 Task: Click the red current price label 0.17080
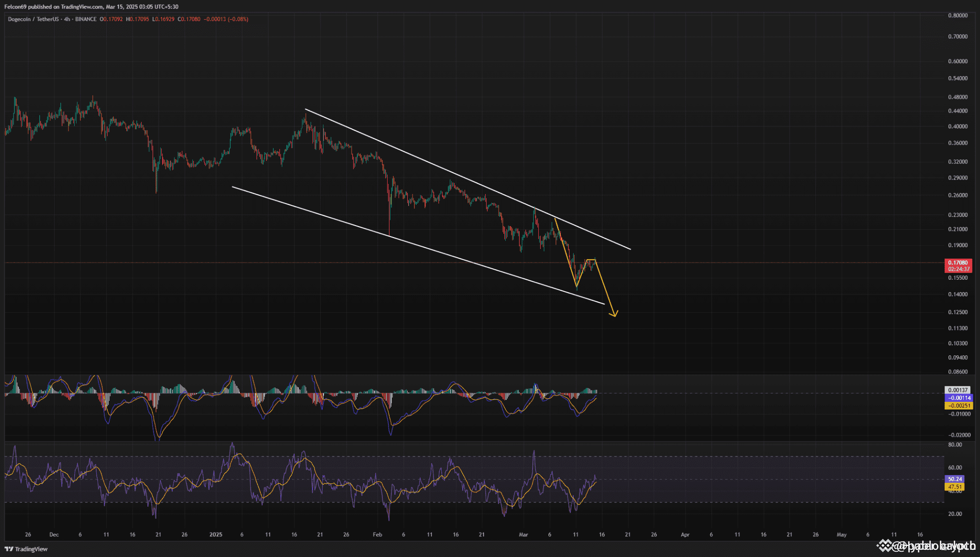coord(958,262)
